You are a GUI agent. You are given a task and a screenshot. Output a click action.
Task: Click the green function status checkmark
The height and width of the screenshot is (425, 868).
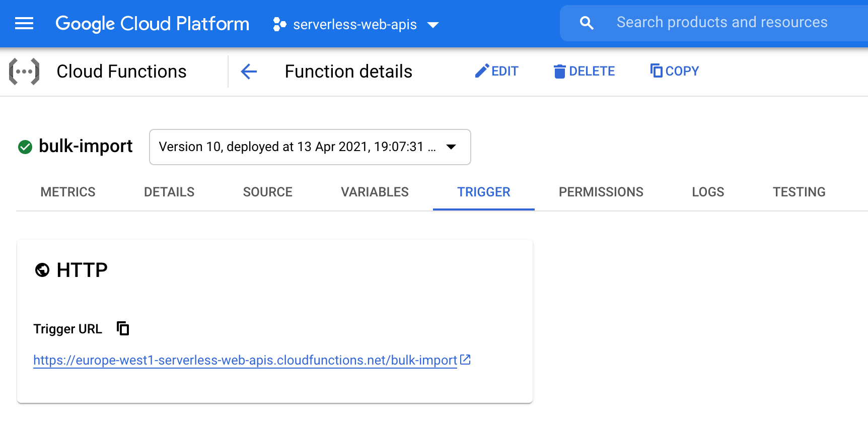tap(24, 147)
